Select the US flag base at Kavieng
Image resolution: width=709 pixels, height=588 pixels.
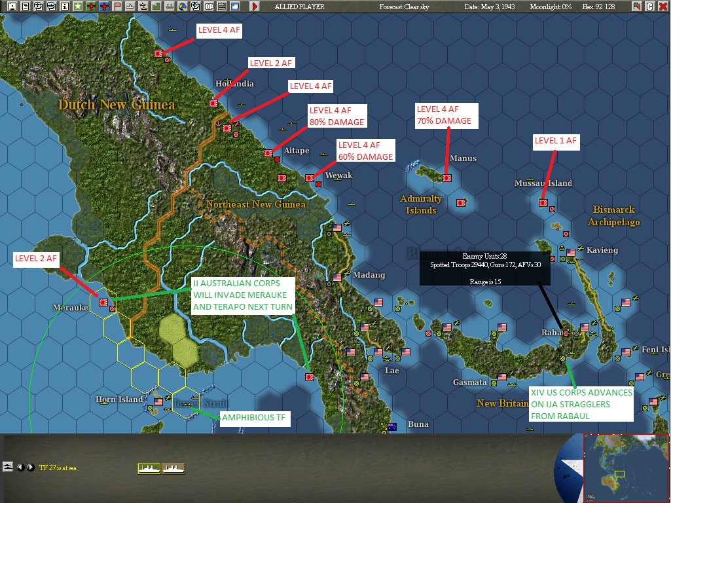[x=571, y=252]
